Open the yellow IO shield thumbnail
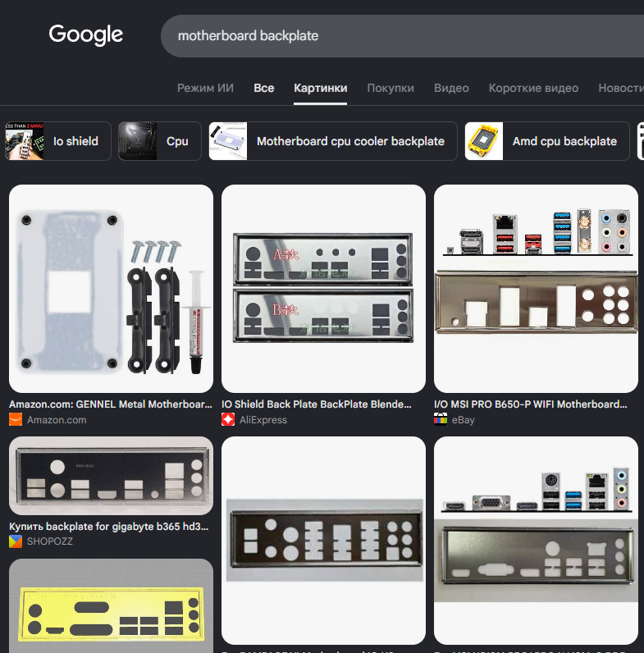 click(x=111, y=606)
